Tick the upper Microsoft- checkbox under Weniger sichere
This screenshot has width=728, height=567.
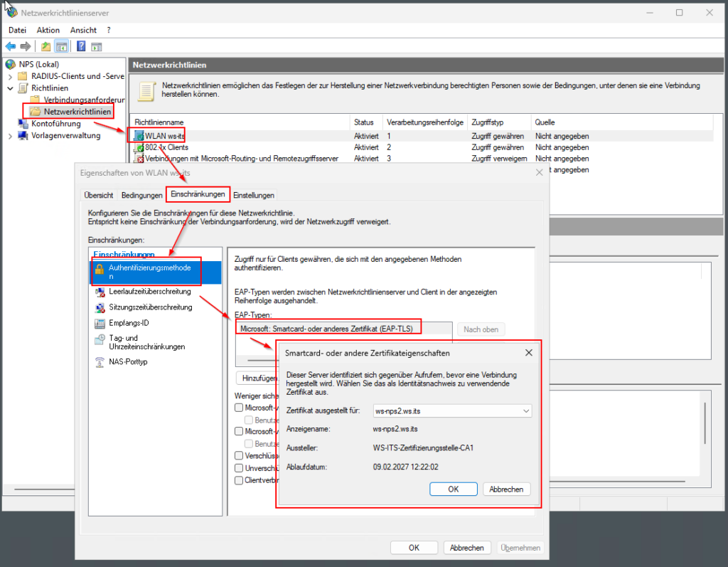(x=239, y=408)
